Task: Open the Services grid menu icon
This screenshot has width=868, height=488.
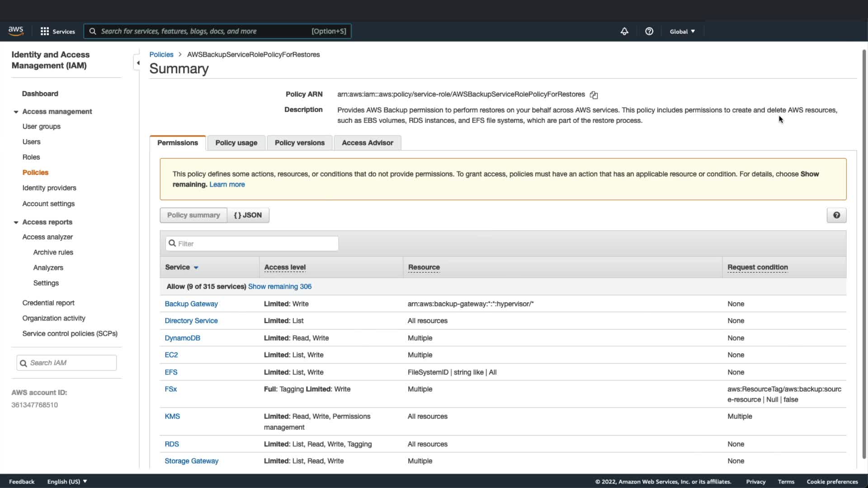Action: coord(45,31)
